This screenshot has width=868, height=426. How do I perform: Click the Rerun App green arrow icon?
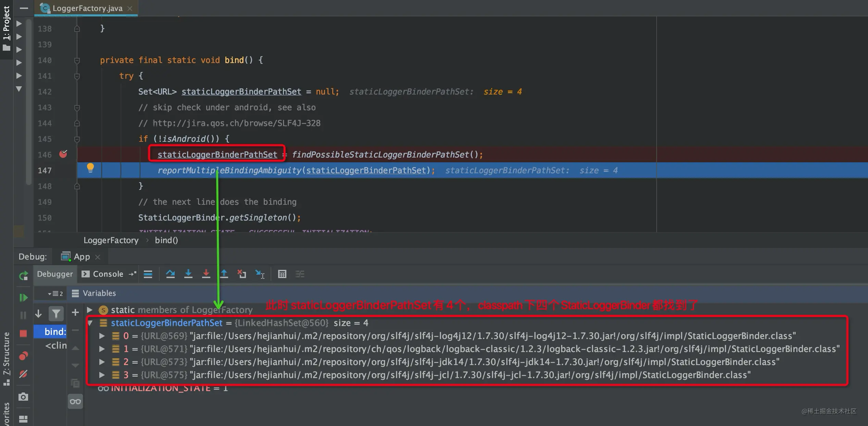(23, 276)
